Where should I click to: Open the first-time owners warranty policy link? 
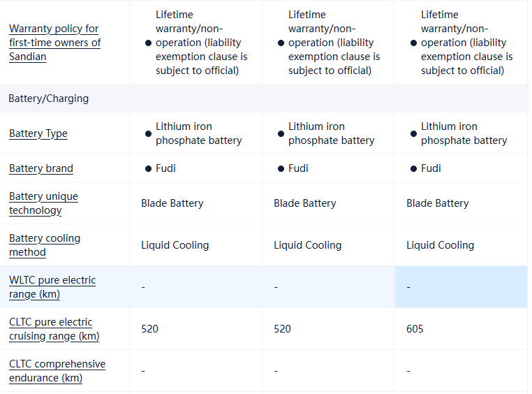[54, 43]
